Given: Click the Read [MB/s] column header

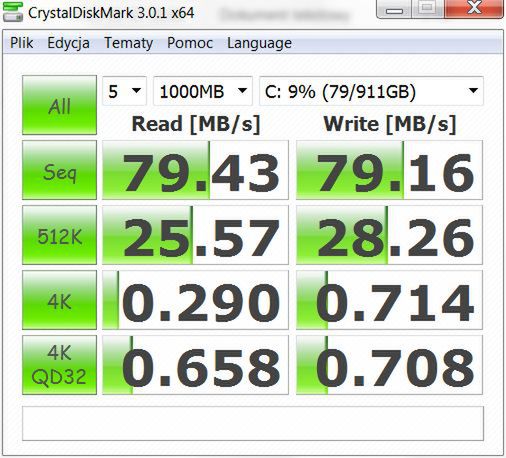Looking at the screenshot, I should pyautogui.click(x=196, y=124).
